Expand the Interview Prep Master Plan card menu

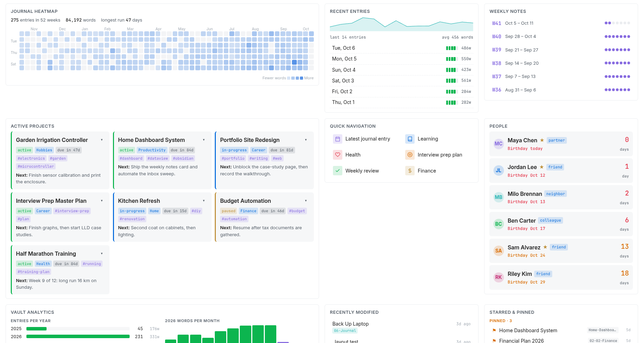pyautogui.click(x=102, y=201)
